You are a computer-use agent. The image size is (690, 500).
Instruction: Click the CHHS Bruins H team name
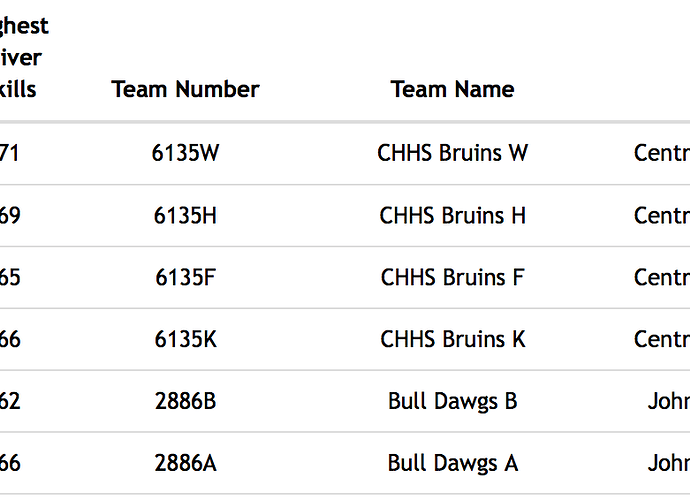[452, 215]
